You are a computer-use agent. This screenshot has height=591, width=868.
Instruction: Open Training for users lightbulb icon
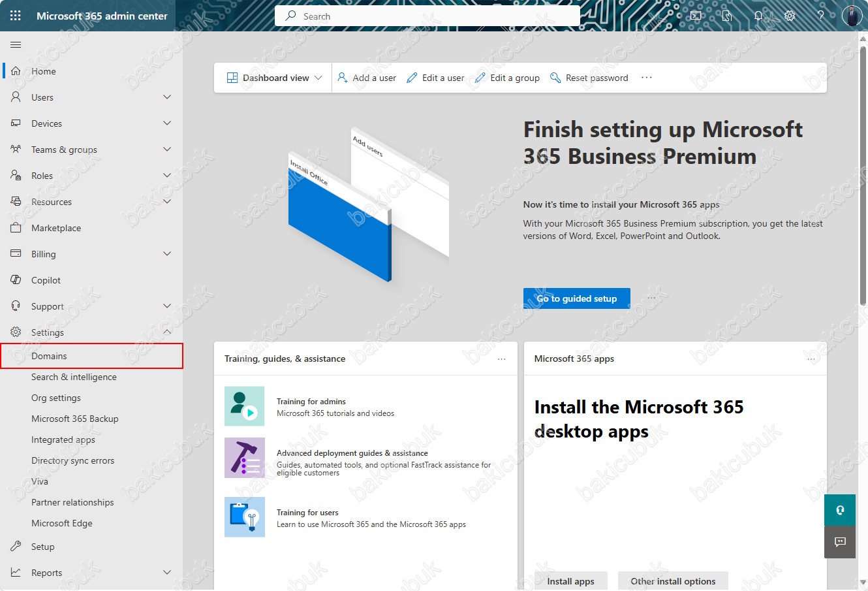[x=245, y=517]
